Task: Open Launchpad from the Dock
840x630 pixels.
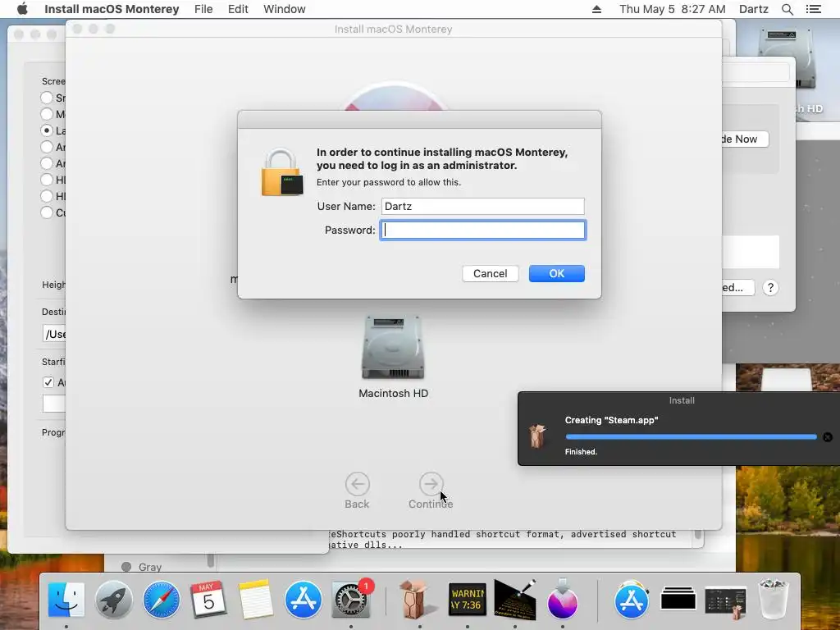Action: tap(113, 600)
